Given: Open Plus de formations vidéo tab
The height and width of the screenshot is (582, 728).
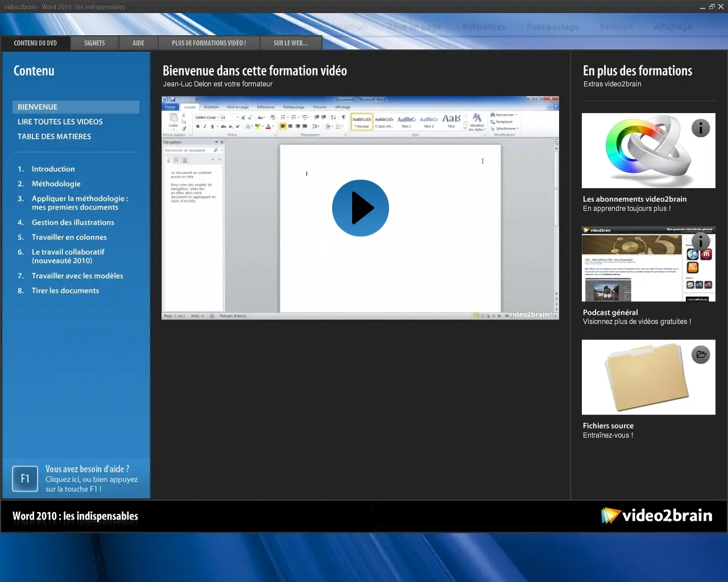Looking at the screenshot, I should (209, 43).
